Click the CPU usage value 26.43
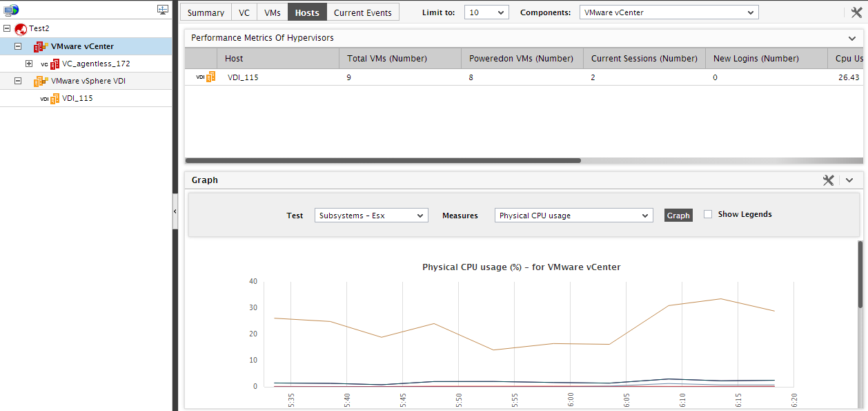This screenshot has width=868, height=411. 847,77
